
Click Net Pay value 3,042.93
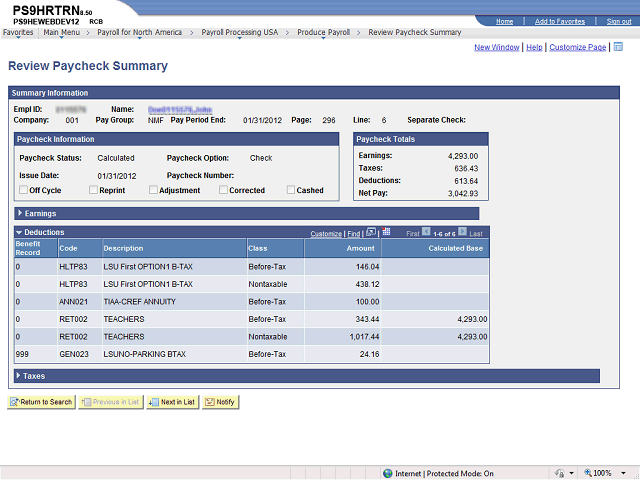coord(463,193)
